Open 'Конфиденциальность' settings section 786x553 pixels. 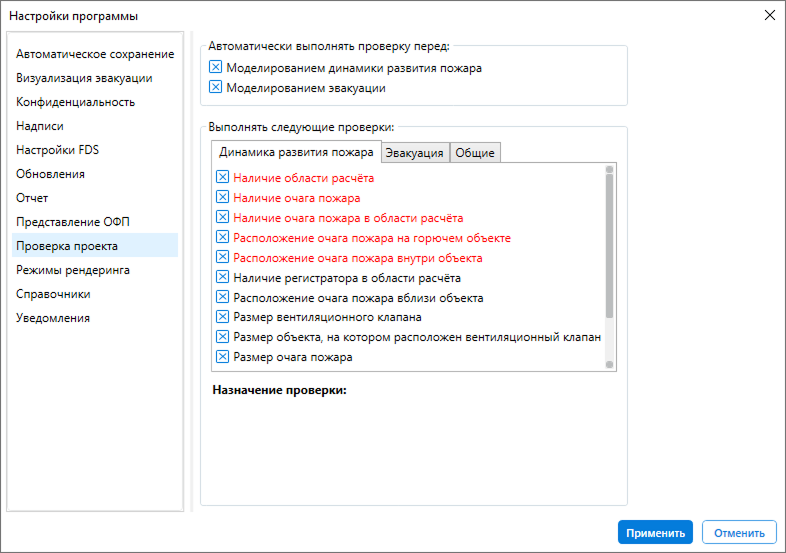[95, 102]
